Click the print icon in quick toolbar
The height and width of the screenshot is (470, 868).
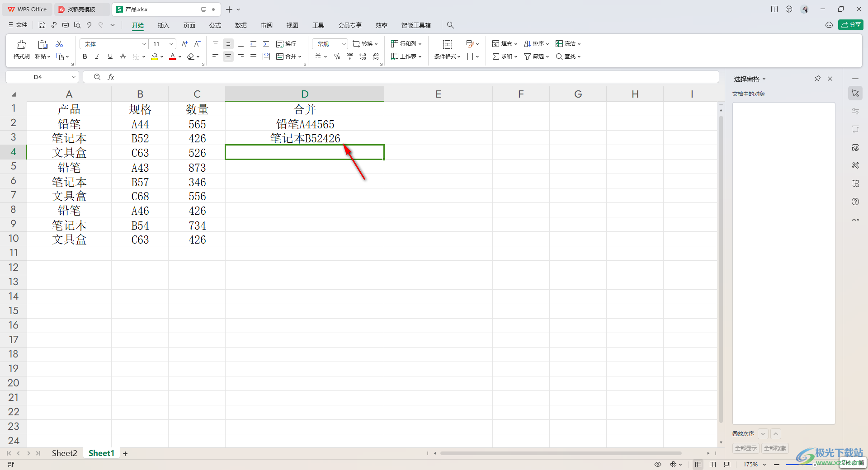click(x=66, y=25)
